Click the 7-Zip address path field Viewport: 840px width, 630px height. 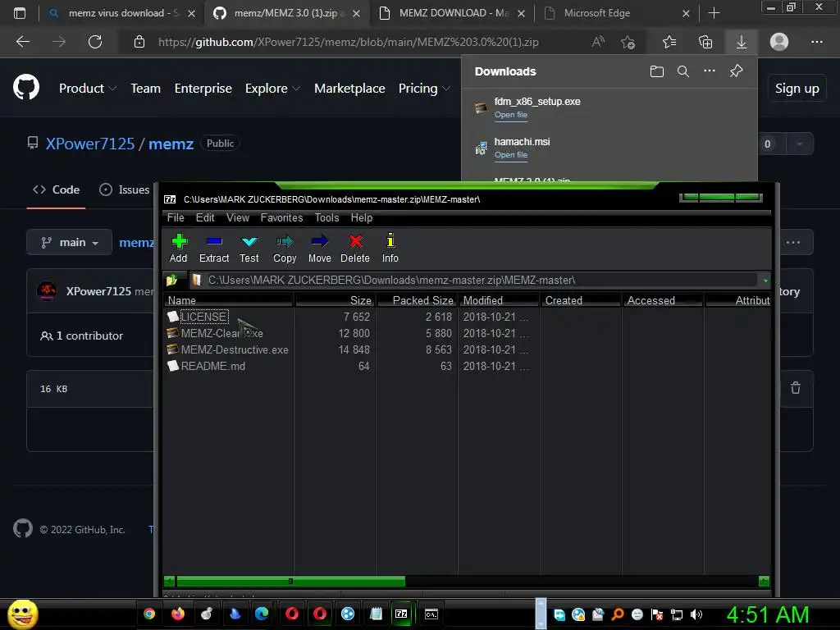(474, 281)
